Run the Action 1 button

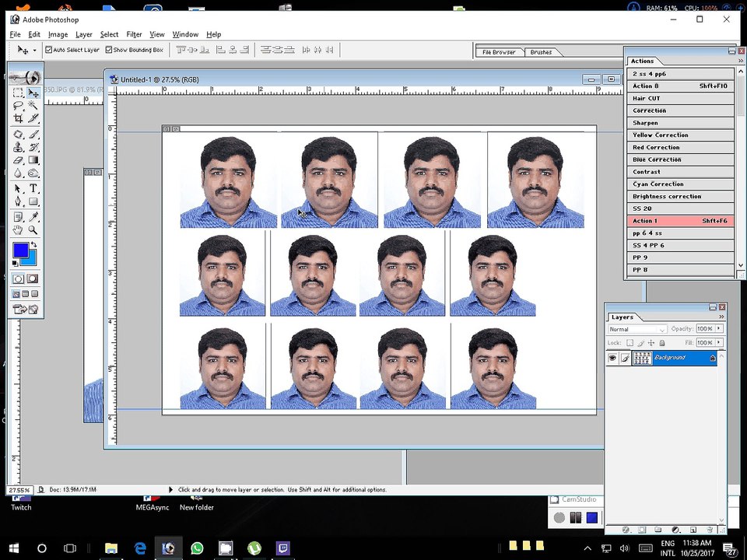point(681,220)
